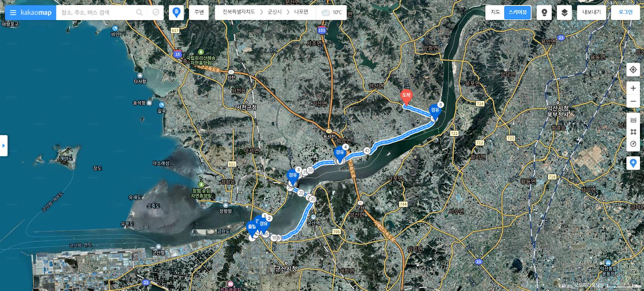
Task: Open the map layers icon
Action: tap(564, 12)
